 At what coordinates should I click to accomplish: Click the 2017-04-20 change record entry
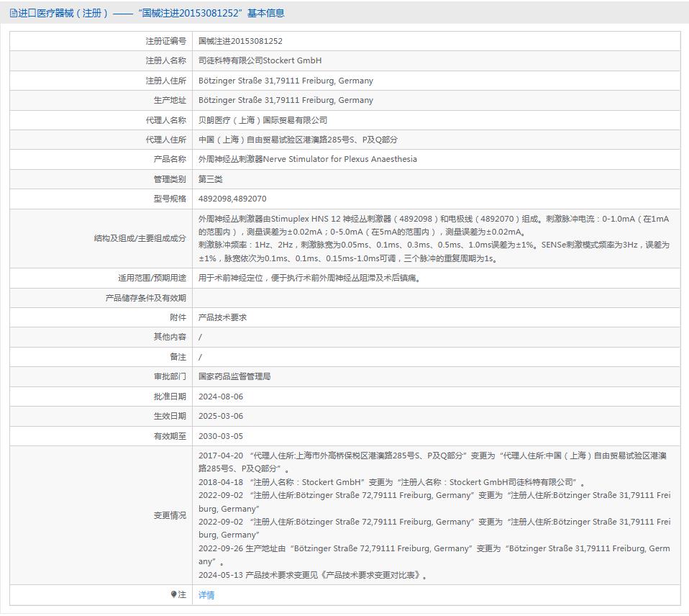tap(432, 462)
